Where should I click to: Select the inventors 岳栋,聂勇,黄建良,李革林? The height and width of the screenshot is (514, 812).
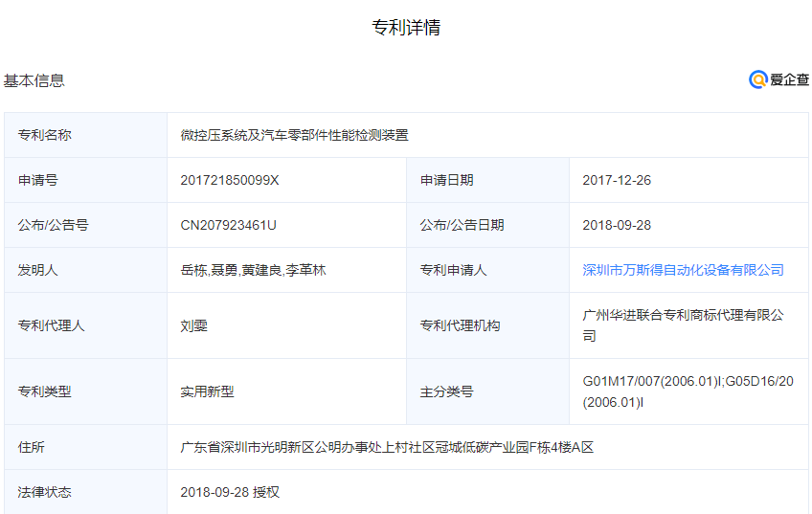pos(253,270)
